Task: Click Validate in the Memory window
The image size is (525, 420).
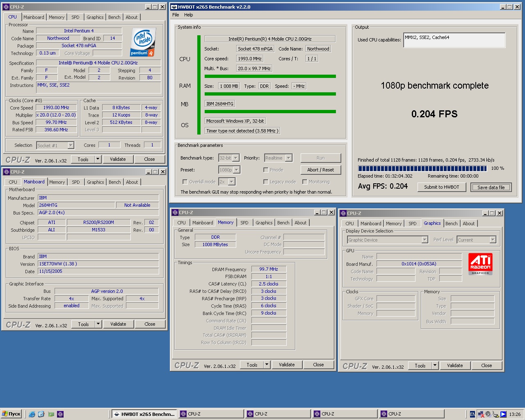Action: (x=287, y=365)
